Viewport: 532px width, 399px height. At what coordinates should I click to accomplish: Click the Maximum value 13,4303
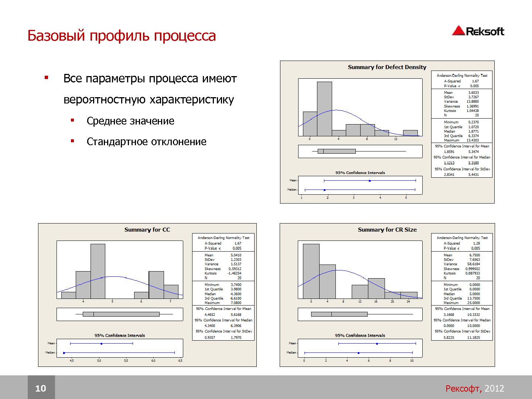[x=473, y=140]
